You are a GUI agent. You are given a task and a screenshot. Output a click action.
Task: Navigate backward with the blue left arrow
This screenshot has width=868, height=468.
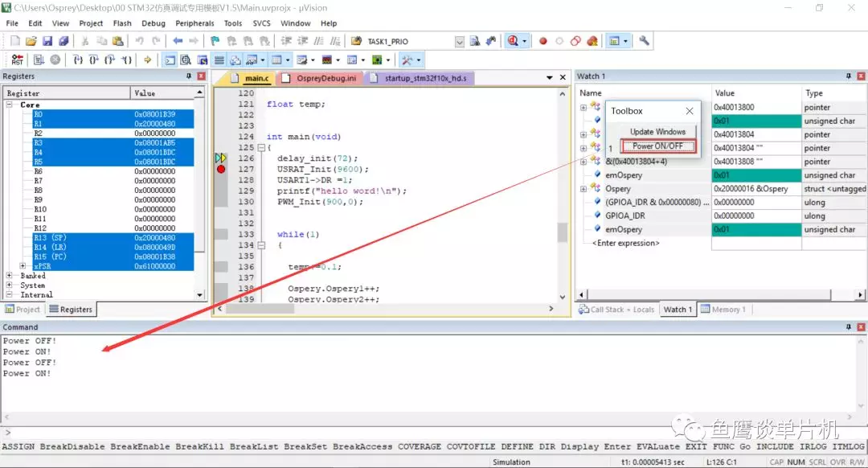tap(178, 41)
